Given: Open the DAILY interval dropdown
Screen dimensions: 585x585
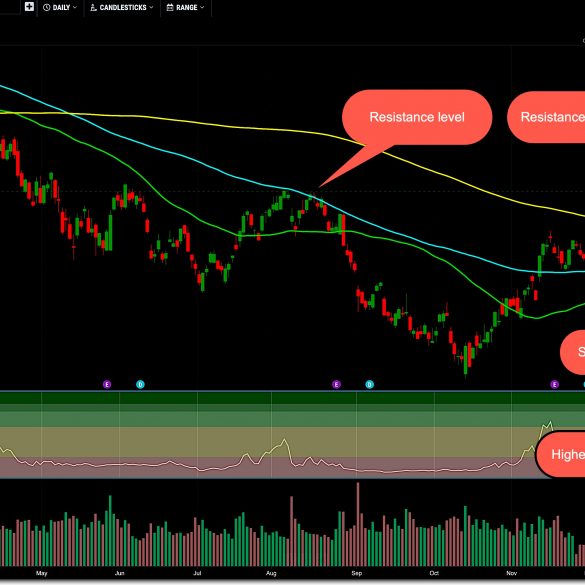Looking at the screenshot, I should click(x=60, y=7).
